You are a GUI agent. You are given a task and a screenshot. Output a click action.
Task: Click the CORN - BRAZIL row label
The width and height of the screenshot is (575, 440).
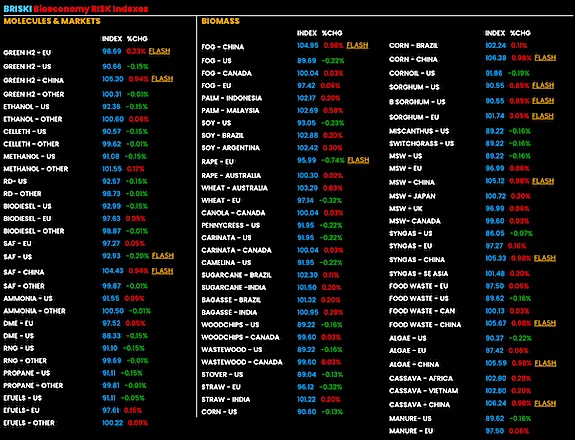[413, 46]
